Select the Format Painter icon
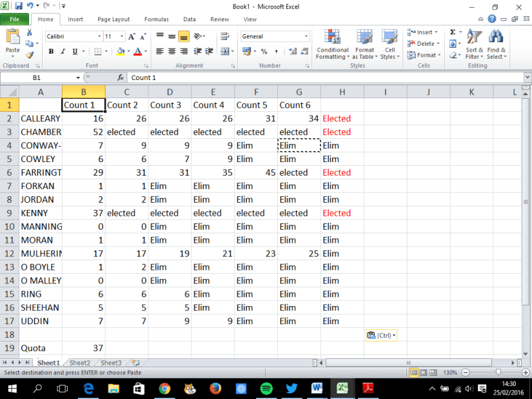532x399 pixels. [29, 55]
